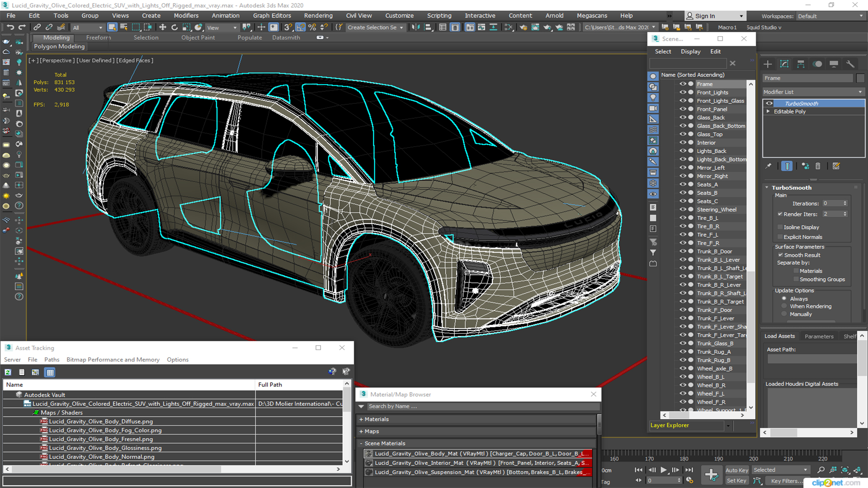This screenshot has height=488, width=868.
Task: Activate the Select Object tool
Action: pos(112,28)
